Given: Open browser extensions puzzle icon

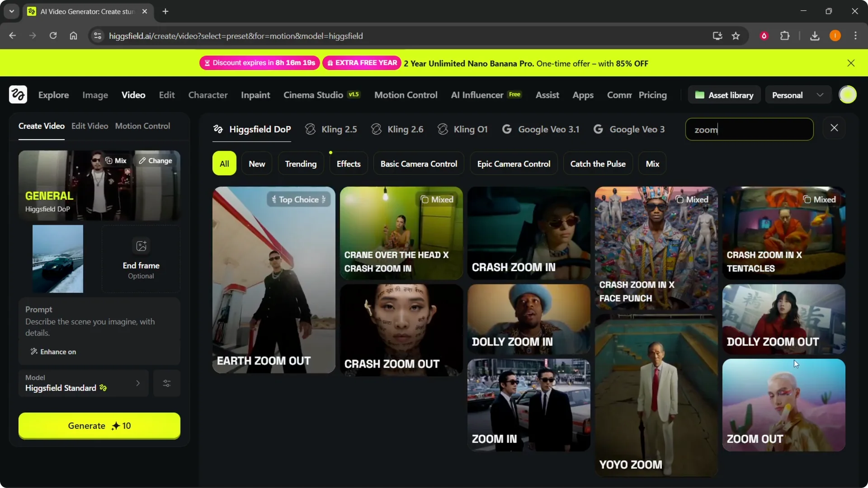Looking at the screenshot, I should (785, 36).
